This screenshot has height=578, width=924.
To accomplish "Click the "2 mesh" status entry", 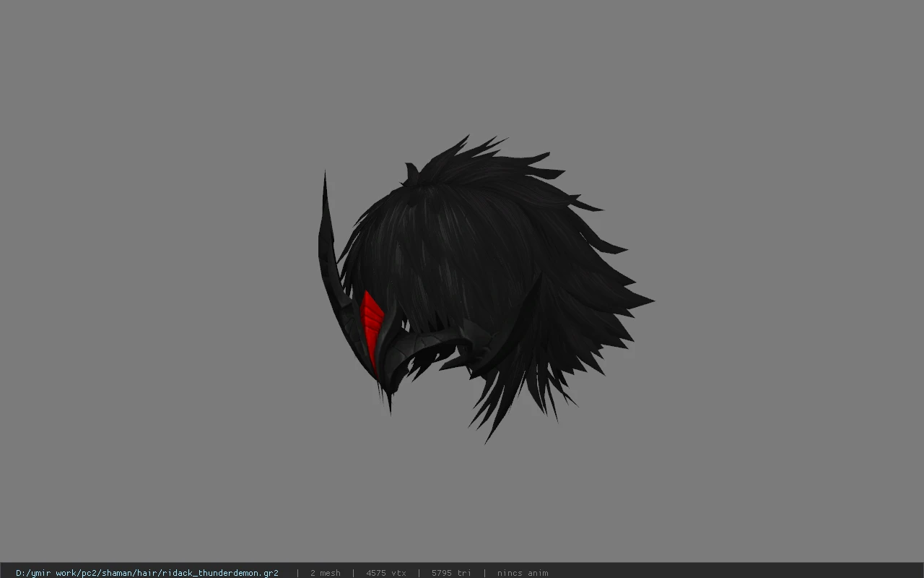I will coord(325,573).
